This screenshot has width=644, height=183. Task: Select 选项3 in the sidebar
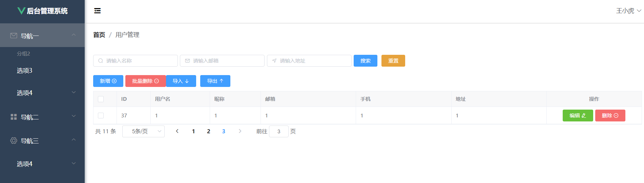coord(25,71)
